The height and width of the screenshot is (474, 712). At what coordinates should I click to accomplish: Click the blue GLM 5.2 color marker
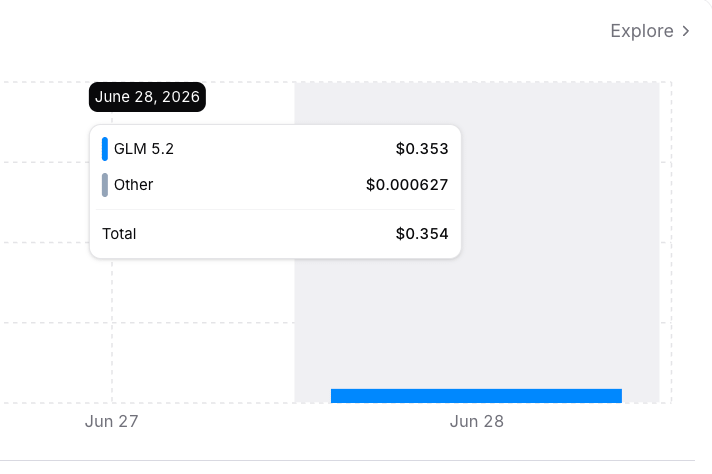click(105, 149)
